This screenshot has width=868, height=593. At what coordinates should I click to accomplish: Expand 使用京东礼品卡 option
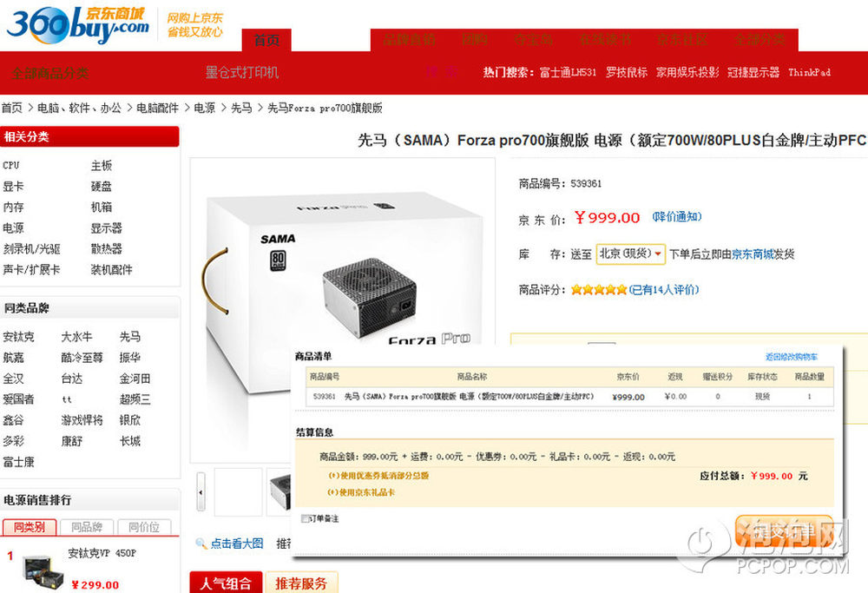pos(361,492)
